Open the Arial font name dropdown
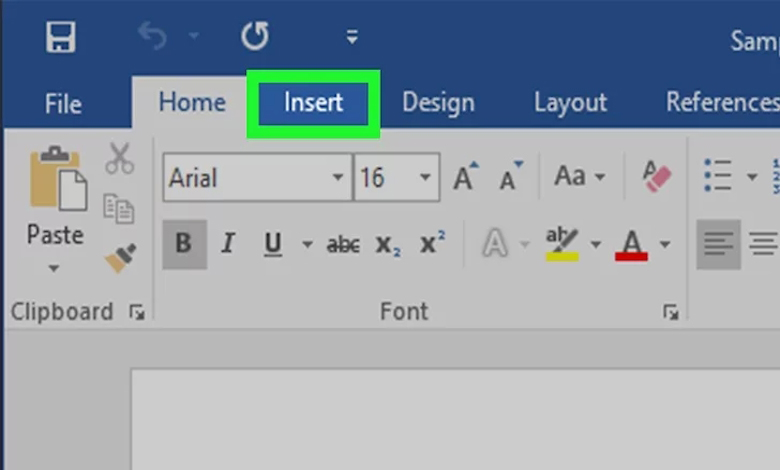Screen dimensions: 780x470 point(338,178)
